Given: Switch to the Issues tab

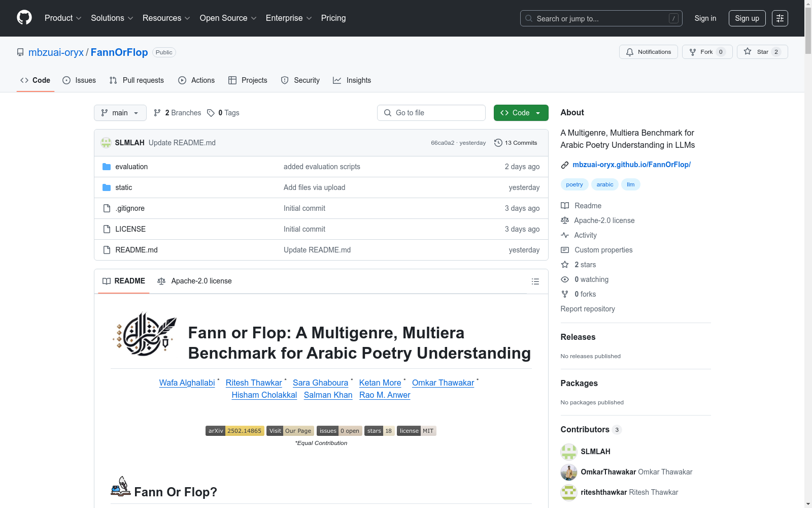Looking at the screenshot, I should tap(79, 80).
